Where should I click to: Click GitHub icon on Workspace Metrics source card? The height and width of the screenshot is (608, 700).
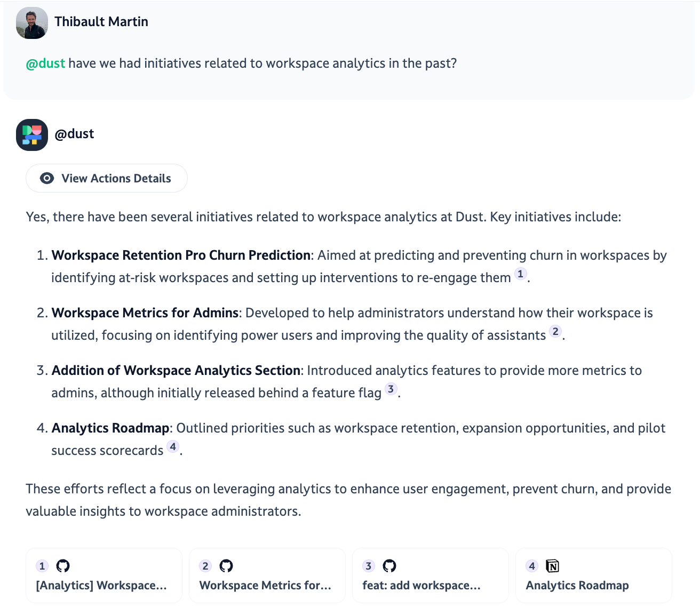226,566
